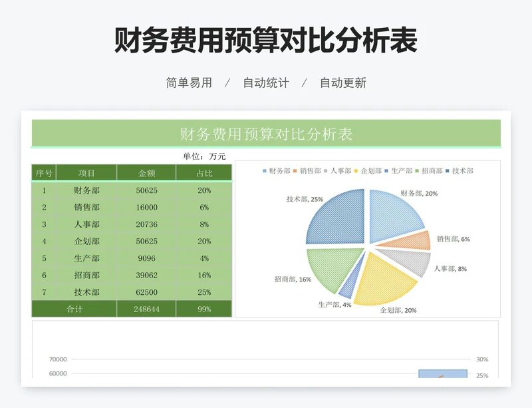
Task: Select the amount cell 16000
Action: click(146, 207)
